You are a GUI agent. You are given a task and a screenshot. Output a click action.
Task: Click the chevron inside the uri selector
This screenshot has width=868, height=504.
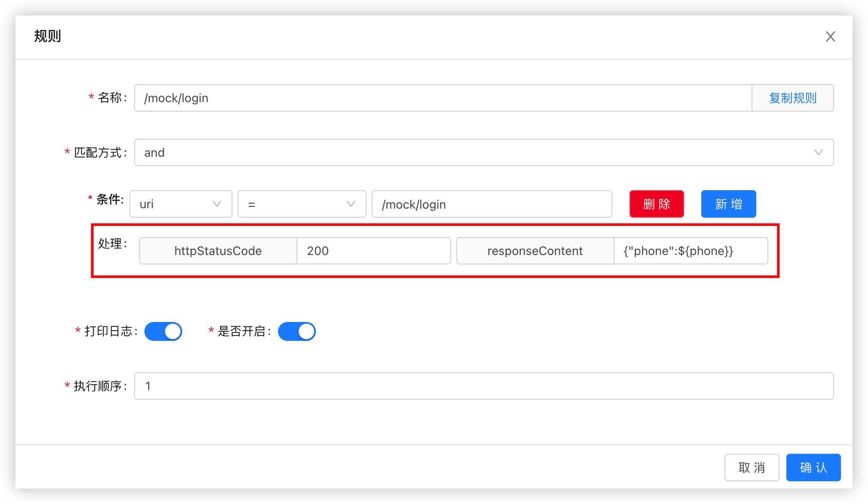pyautogui.click(x=217, y=204)
